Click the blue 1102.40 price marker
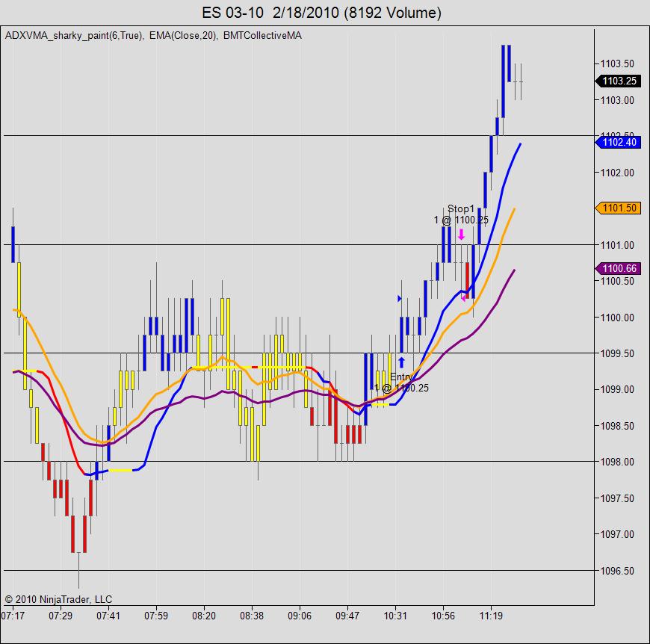Image resolution: width=650 pixels, height=644 pixels. pyautogui.click(x=619, y=142)
